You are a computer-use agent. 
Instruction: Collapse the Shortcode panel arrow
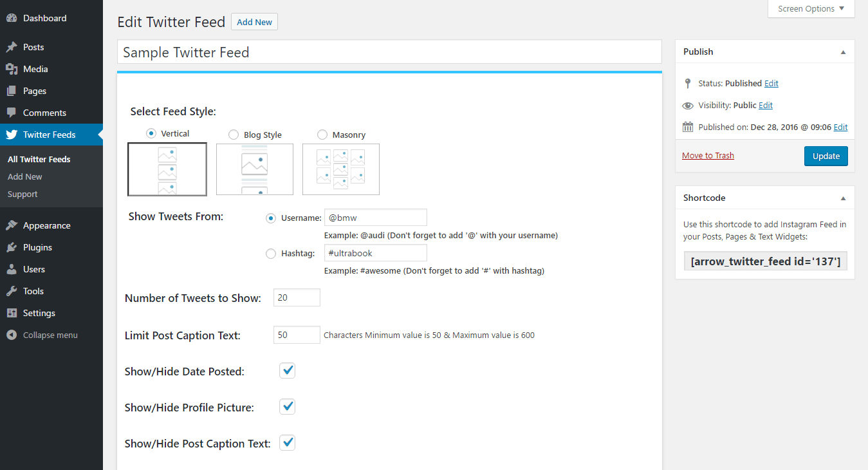click(843, 198)
